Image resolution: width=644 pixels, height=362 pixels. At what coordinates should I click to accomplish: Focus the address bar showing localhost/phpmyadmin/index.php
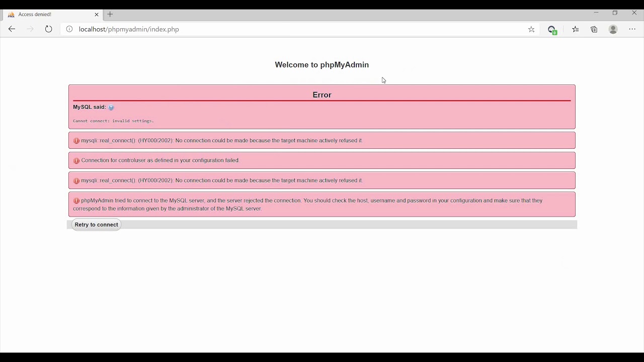pos(299,29)
